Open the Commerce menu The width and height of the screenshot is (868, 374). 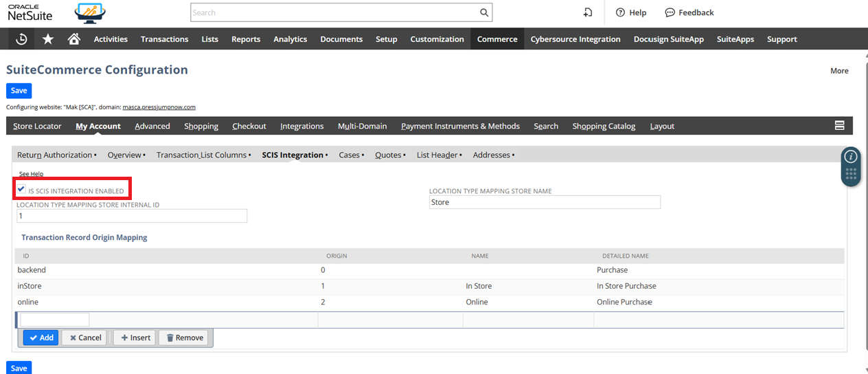497,39
